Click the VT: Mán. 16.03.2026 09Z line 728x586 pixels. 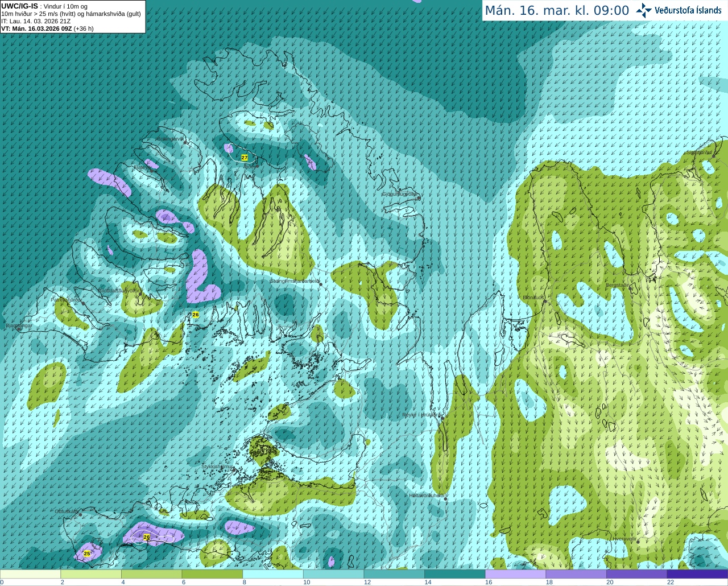[47, 28]
